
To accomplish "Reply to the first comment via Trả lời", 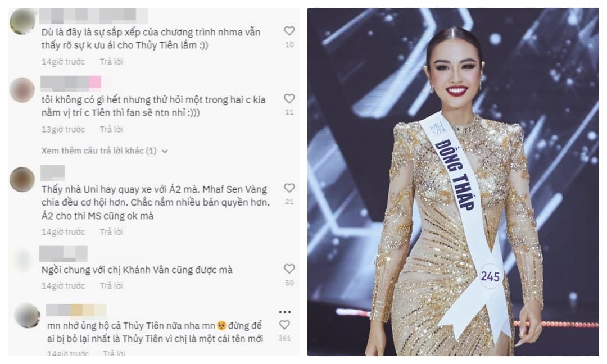I will point(111,62).
